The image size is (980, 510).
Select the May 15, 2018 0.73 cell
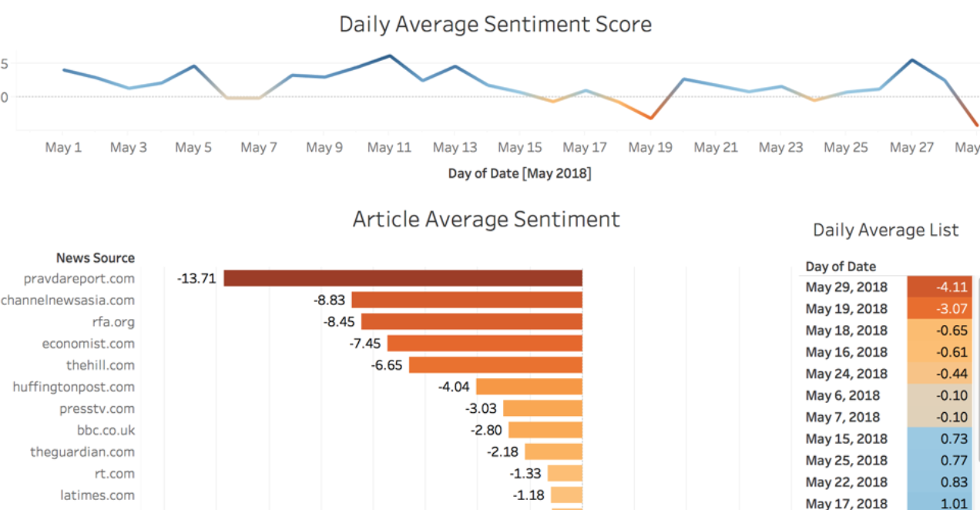point(940,438)
